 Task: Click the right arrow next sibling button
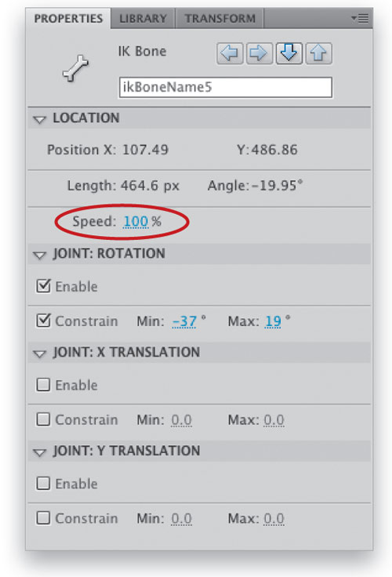(x=260, y=53)
